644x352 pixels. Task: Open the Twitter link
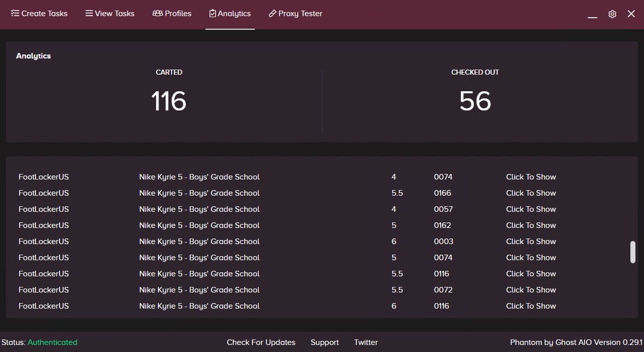366,342
